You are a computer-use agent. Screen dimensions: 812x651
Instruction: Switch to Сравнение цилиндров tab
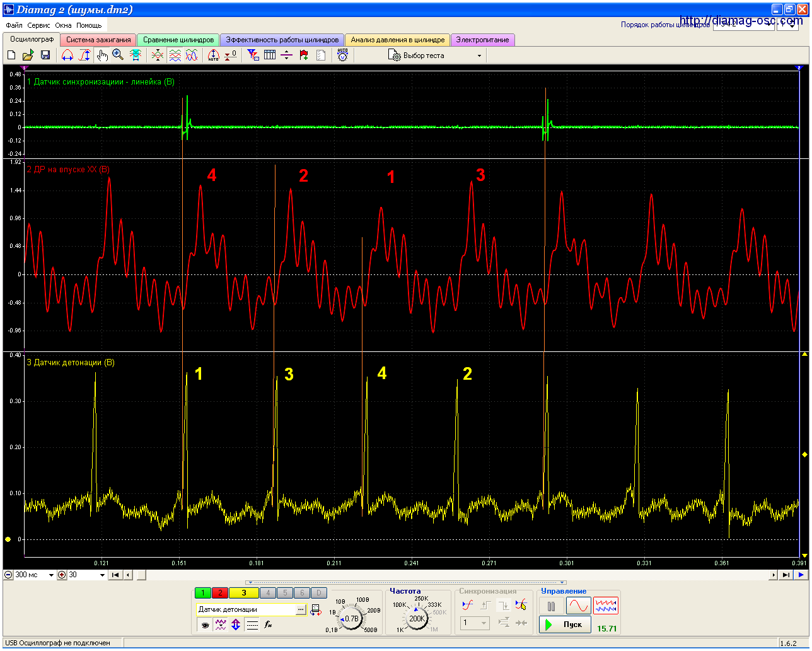tap(178, 40)
